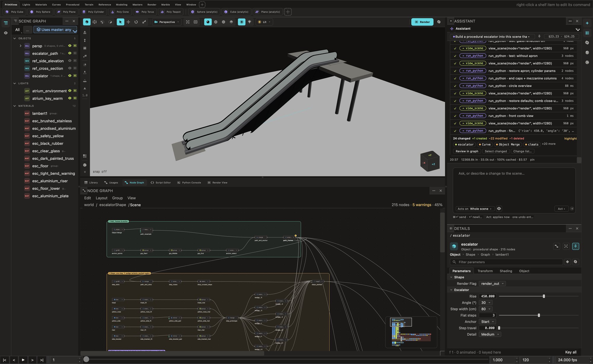Expand the persp object tree row
The image size is (593, 364).
click(20, 46)
